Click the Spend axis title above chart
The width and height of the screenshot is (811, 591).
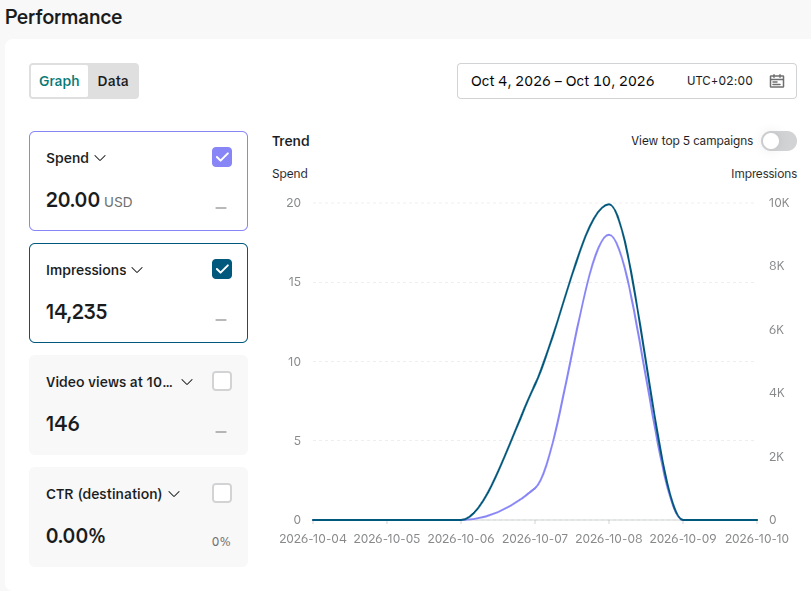[290, 174]
